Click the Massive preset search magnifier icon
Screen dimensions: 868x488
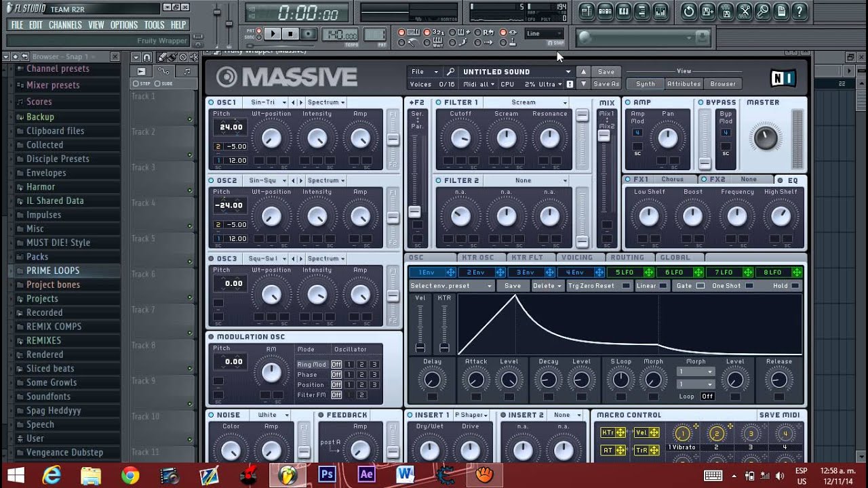(x=450, y=72)
